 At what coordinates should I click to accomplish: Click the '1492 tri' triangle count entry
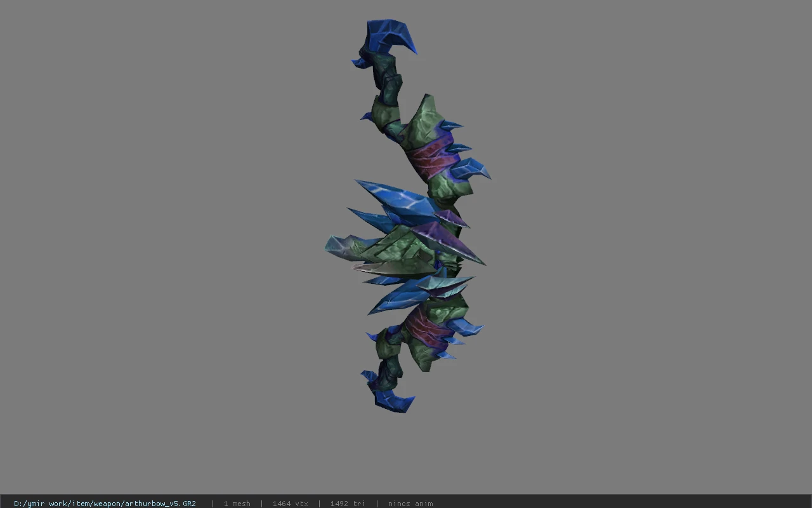pos(348,504)
